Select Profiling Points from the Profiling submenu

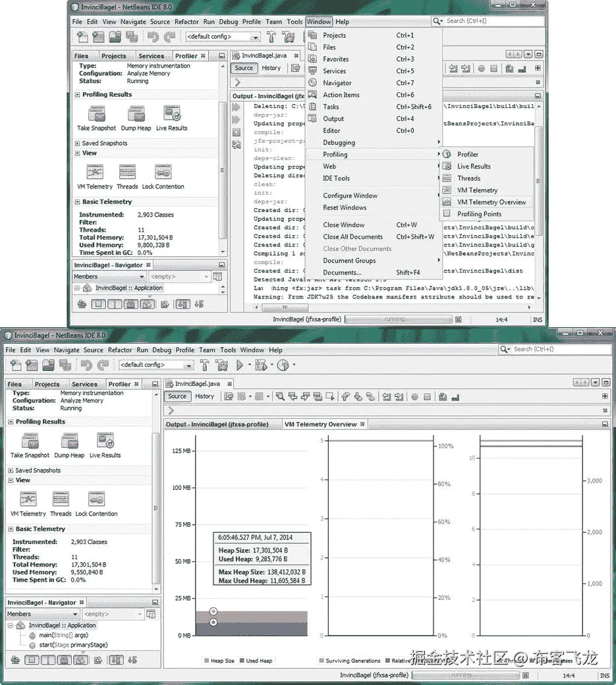(x=479, y=213)
